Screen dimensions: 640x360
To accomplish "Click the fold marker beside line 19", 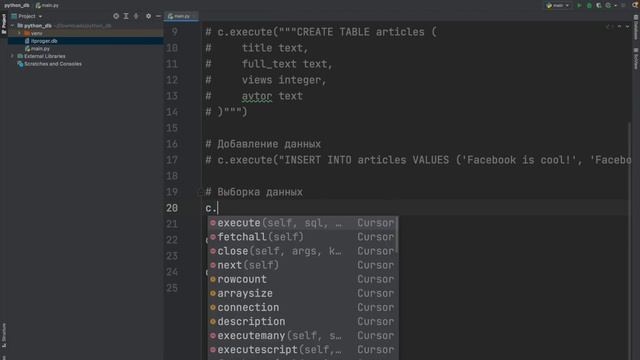I will coord(200,192).
